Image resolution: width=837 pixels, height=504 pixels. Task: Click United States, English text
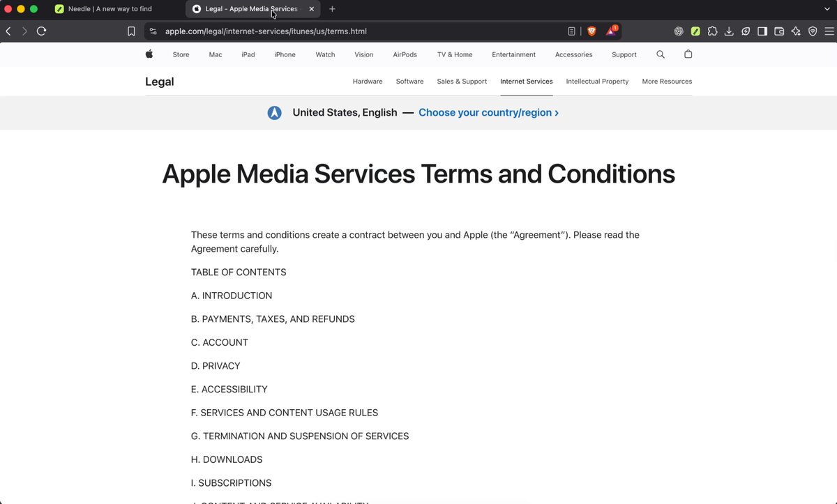[345, 113]
